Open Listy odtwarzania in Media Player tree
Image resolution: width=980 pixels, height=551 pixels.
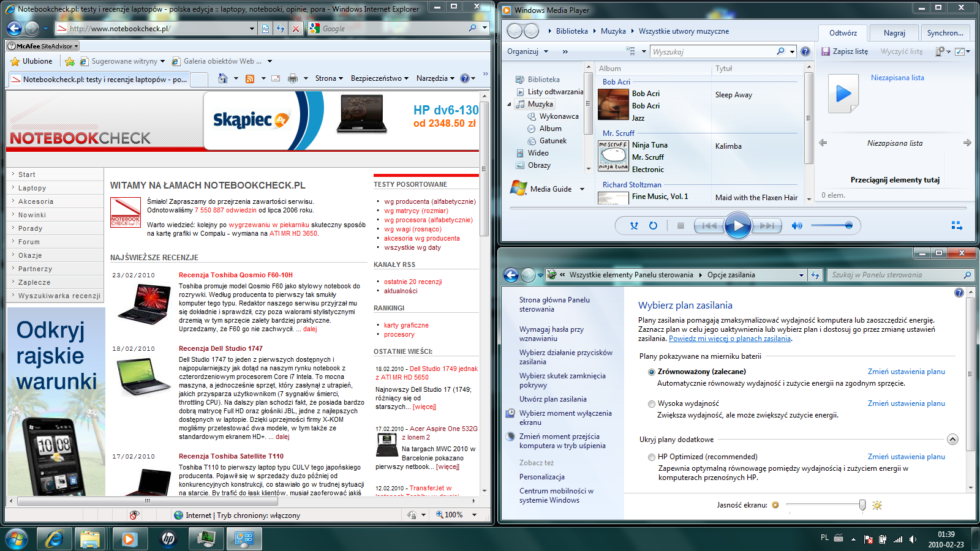click(556, 92)
